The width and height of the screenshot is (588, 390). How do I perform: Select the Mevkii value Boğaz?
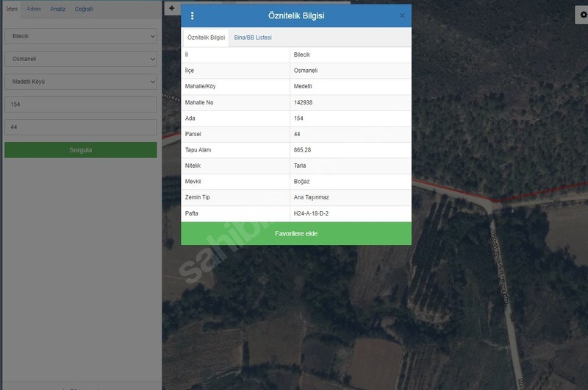pos(301,181)
